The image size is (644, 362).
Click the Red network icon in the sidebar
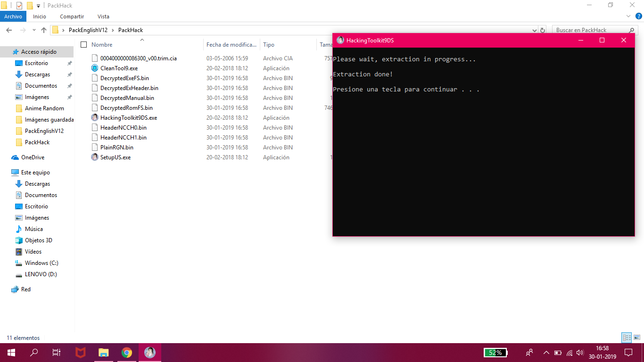click(15, 289)
